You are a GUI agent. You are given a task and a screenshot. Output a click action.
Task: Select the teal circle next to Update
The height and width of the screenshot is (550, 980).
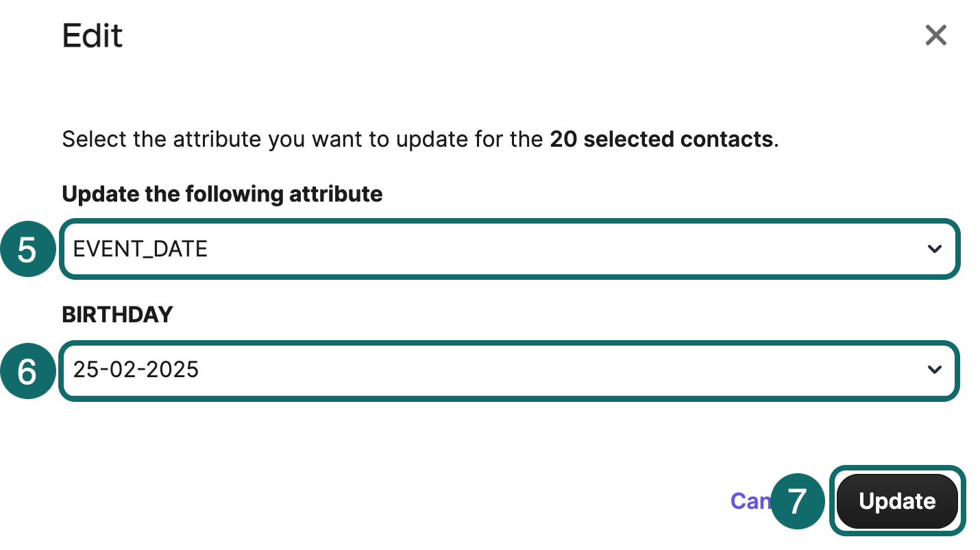click(798, 501)
